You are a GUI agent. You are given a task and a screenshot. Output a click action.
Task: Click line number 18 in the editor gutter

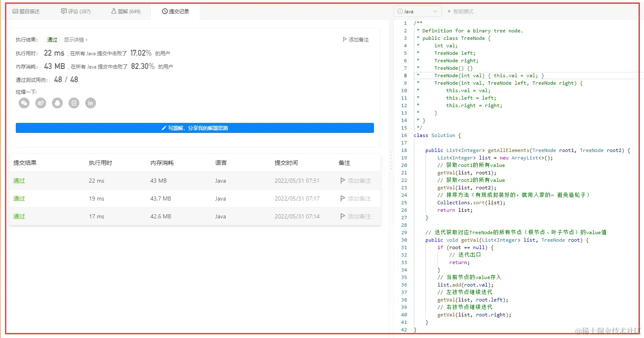click(x=404, y=150)
